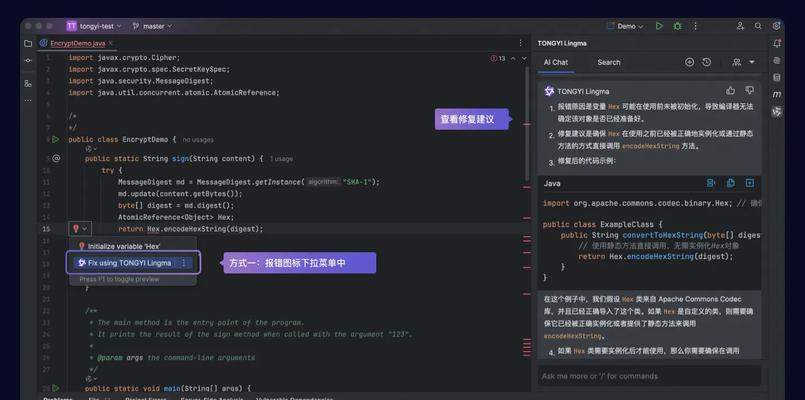Start a new AI chat
This screenshot has height=400, width=805.
pos(689,62)
